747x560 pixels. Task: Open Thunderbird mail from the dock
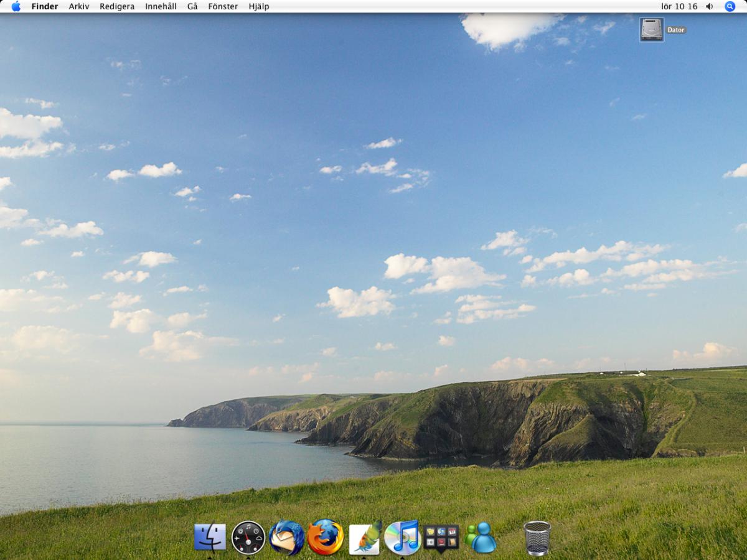[287, 538]
